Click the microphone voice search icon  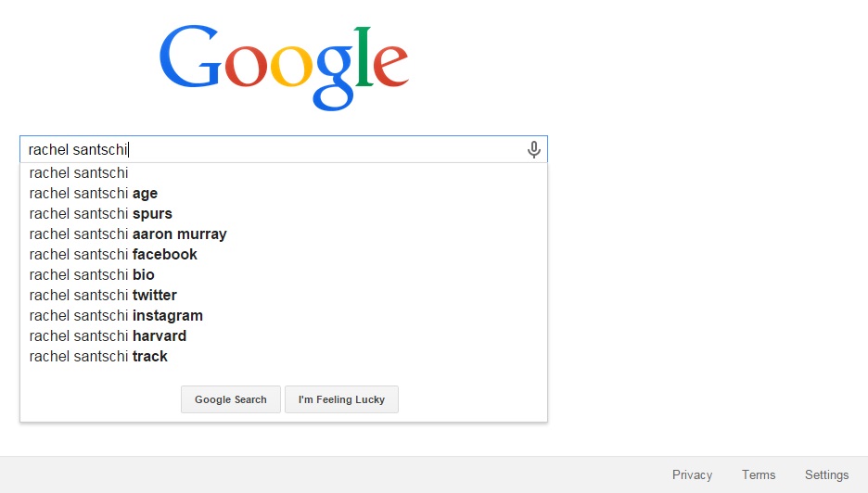pyautogui.click(x=533, y=149)
